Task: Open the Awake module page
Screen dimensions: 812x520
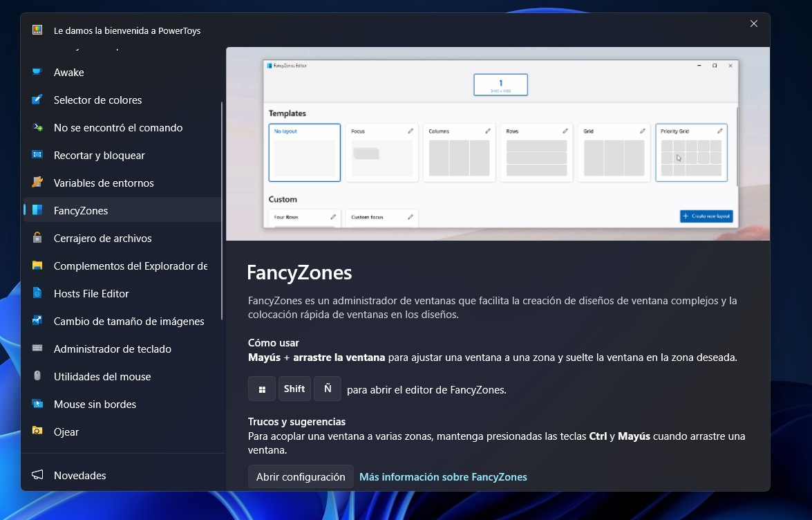Action: 122,72
